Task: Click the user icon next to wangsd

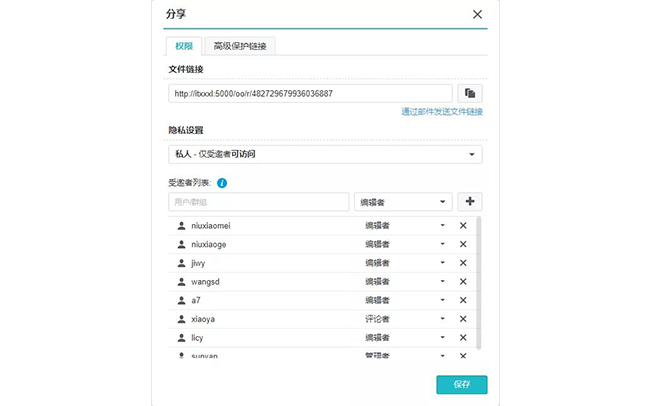Action: (181, 282)
